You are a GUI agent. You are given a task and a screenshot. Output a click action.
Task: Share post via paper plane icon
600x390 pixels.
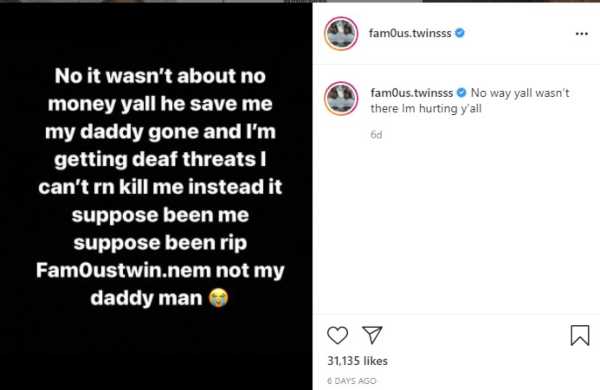[x=372, y=335]
